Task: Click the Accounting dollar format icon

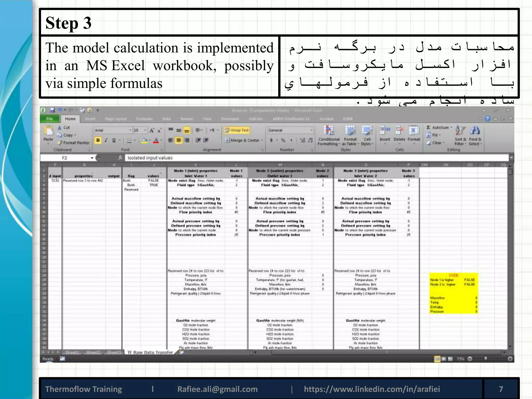Action: [x=271, y=140]
